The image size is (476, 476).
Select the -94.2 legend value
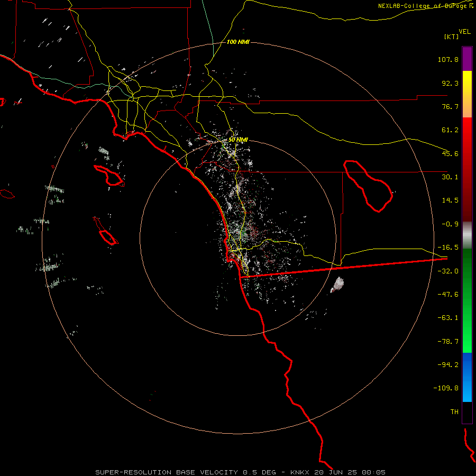[448, 364]
